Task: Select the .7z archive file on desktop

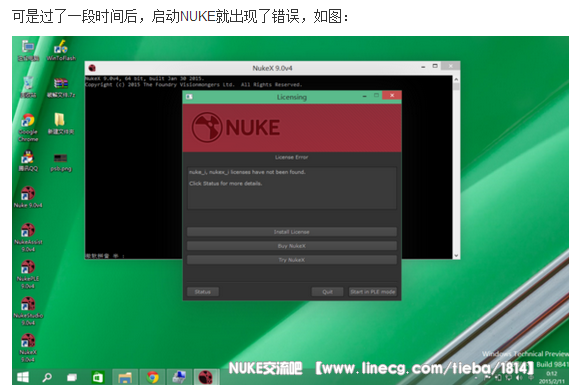Action: (x=61, y=87)
